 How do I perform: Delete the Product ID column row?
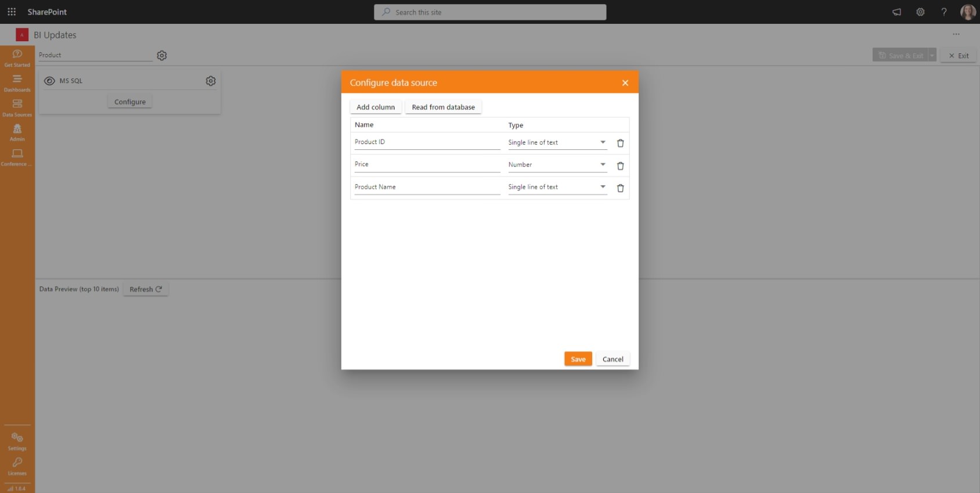point(620,143)
